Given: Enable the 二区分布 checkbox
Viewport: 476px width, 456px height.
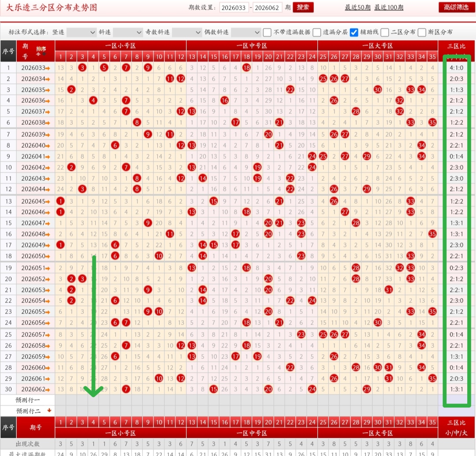Looking at the screenshot, I should click(x=385, y=32).
